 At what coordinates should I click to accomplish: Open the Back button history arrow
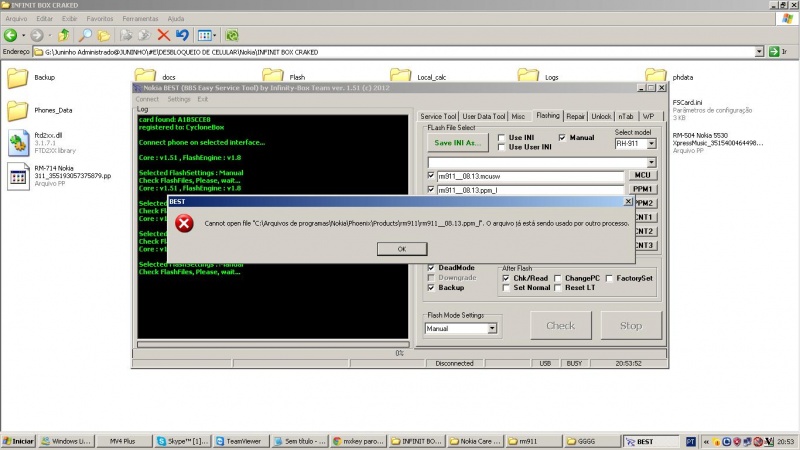23,35
